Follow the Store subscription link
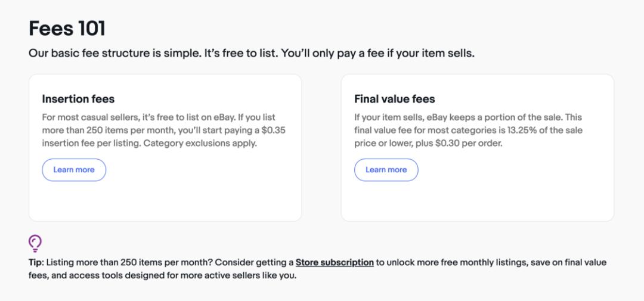The height and width of the screenshot is (301, 644). tap(335, 262)
